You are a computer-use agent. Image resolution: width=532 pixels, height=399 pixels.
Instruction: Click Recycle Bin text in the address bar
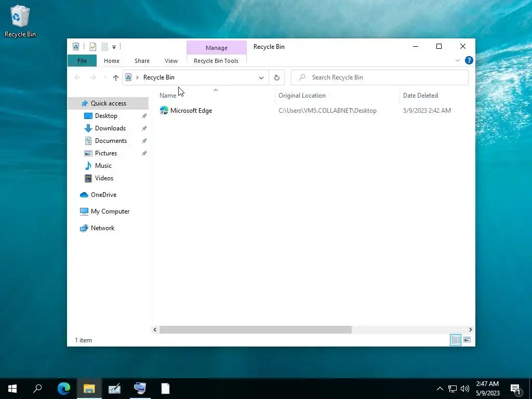pos(159,77)
